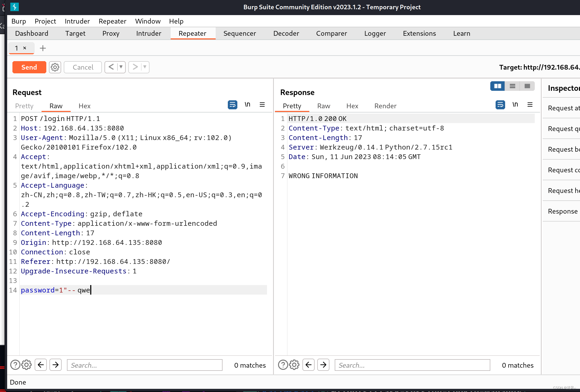Switch Response view to Render
The width and height of the screenshot is (580, 392).
coord(385,106)
